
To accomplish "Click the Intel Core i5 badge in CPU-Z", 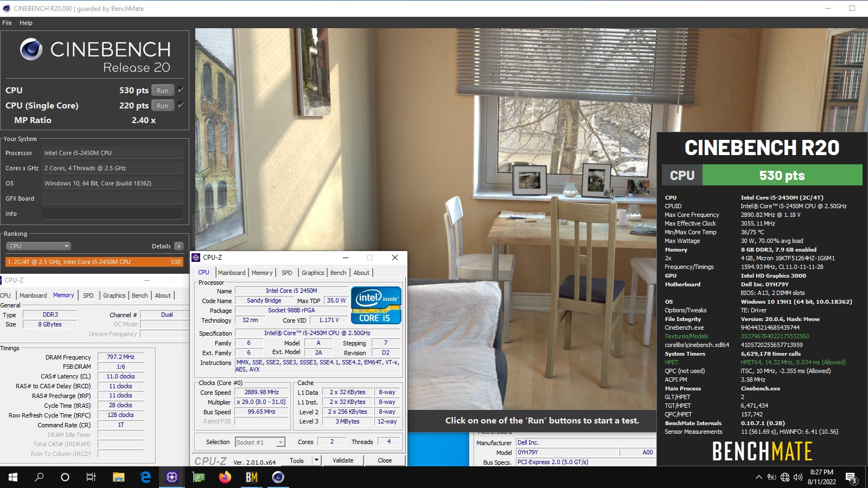I will (x=376, y=305).
